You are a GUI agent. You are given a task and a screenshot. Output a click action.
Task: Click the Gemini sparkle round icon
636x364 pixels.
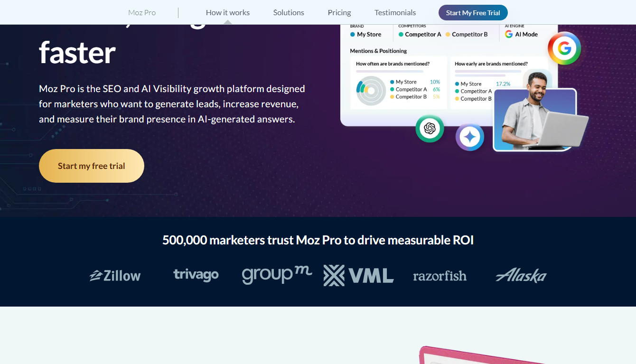[x=470, y=137]
